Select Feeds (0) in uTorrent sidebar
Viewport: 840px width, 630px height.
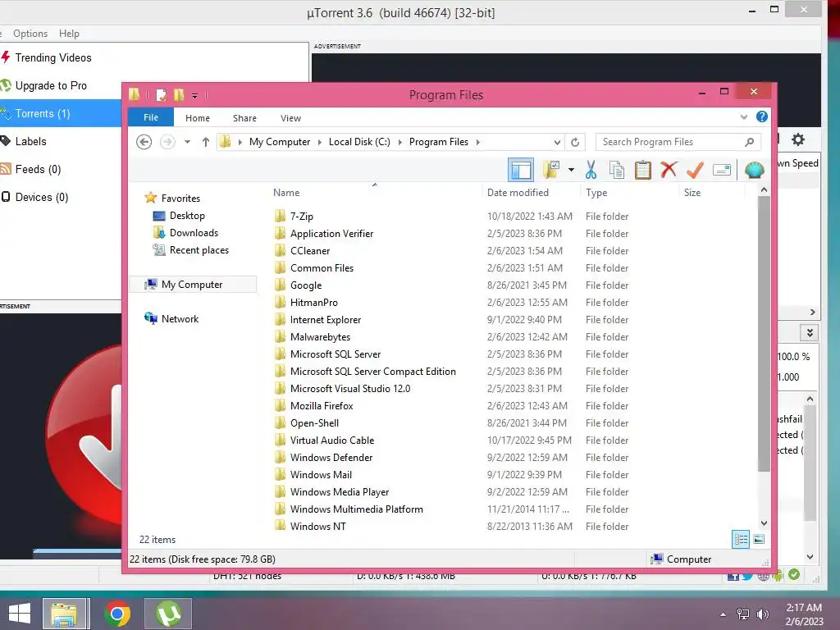tap(38, 169)
